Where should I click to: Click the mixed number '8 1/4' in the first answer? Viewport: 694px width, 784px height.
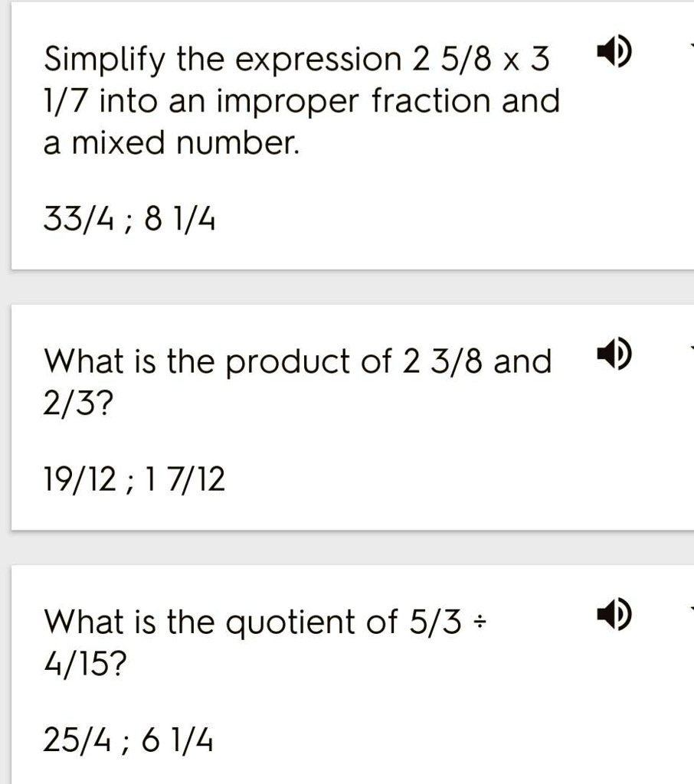pos(180,220)
